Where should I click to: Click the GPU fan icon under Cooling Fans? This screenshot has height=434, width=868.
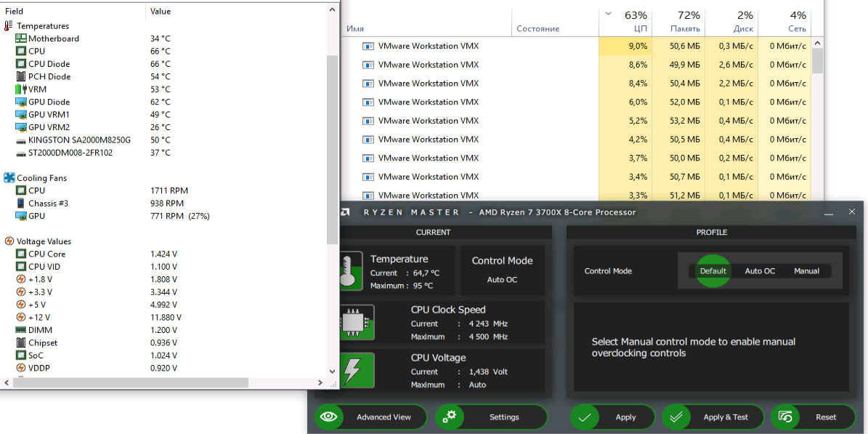coord(20,216)
